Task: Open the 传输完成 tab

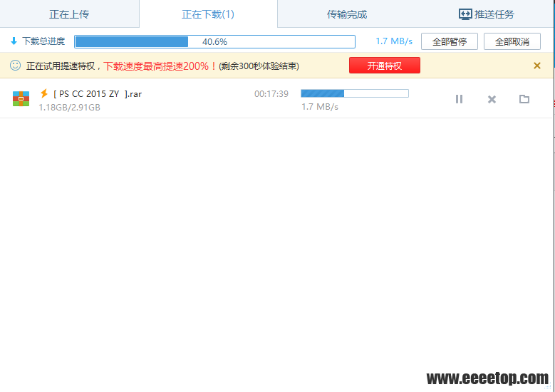Action: [x=347, y=14]
